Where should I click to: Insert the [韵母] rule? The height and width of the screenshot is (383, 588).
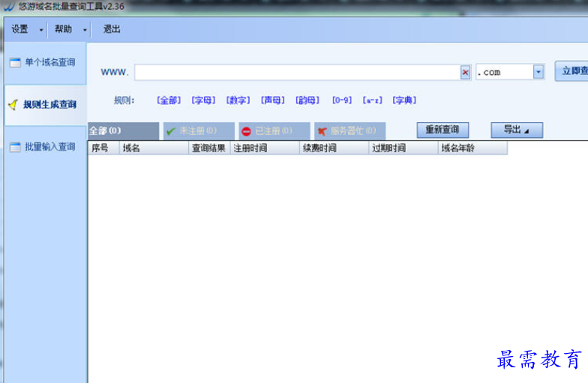pos(307,100)
